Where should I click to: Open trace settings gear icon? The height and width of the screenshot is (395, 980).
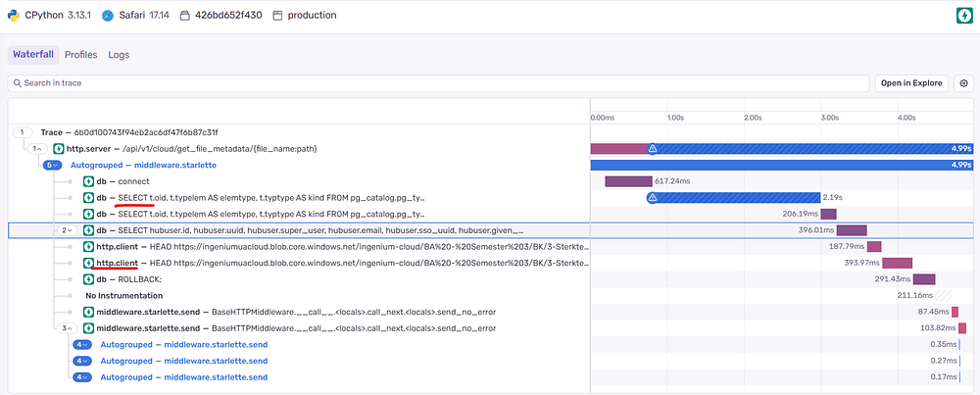click(x=963, y=83)
